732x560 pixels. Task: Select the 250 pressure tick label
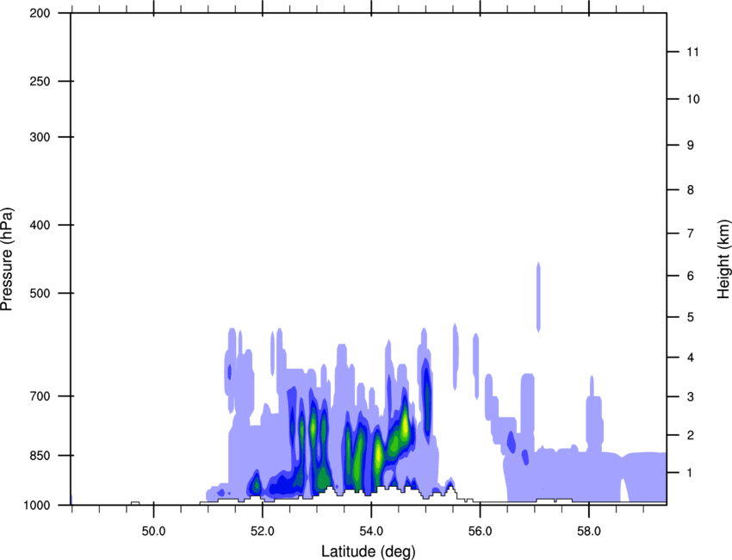[40, 81]
